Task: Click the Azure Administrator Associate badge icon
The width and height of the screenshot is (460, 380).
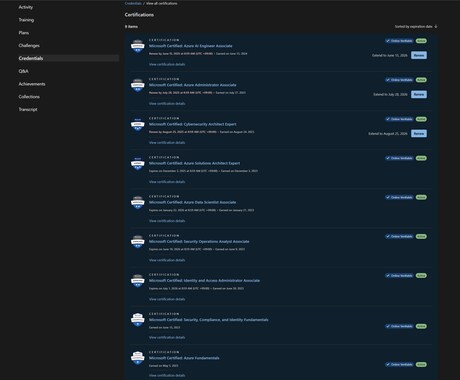Action: tap(138, 86)
